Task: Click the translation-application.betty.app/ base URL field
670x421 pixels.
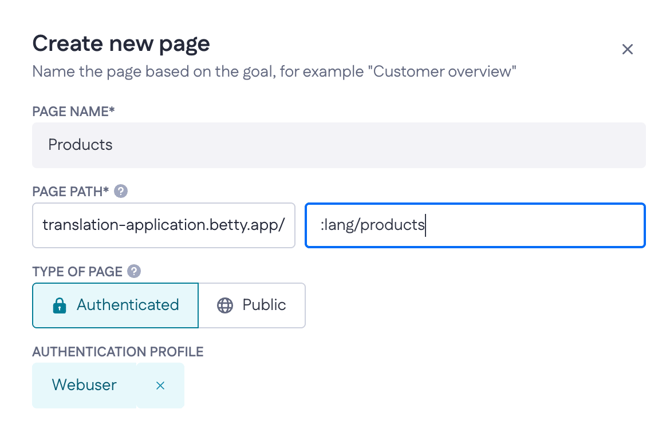Action: pyautogui.click(x=164, y=225)
